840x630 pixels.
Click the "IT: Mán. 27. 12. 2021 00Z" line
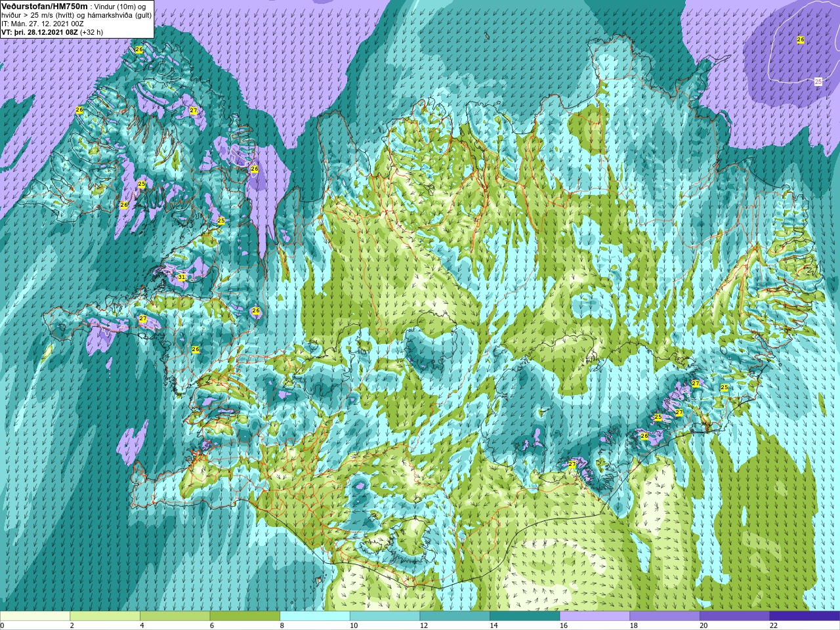point(43,24)
